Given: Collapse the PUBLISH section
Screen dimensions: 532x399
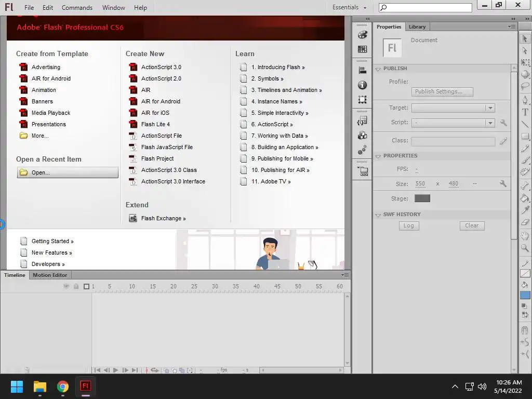Looking at the screenshot, I should (378, 69).
